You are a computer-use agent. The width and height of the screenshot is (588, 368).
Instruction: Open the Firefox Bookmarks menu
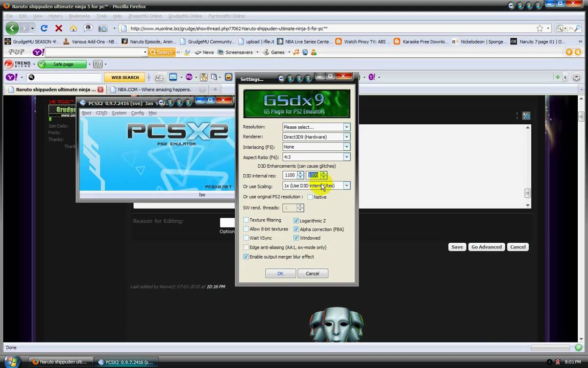[79, 16]
